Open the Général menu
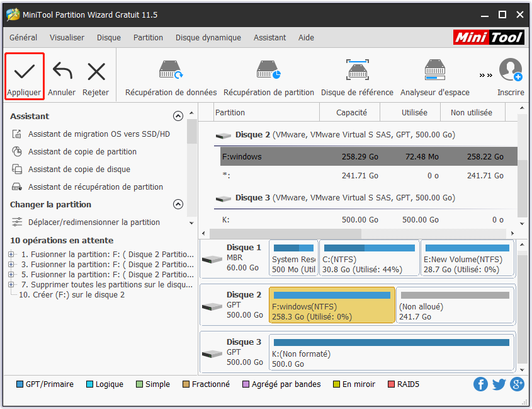Screen dimensions: 532x409 (23, 37)
